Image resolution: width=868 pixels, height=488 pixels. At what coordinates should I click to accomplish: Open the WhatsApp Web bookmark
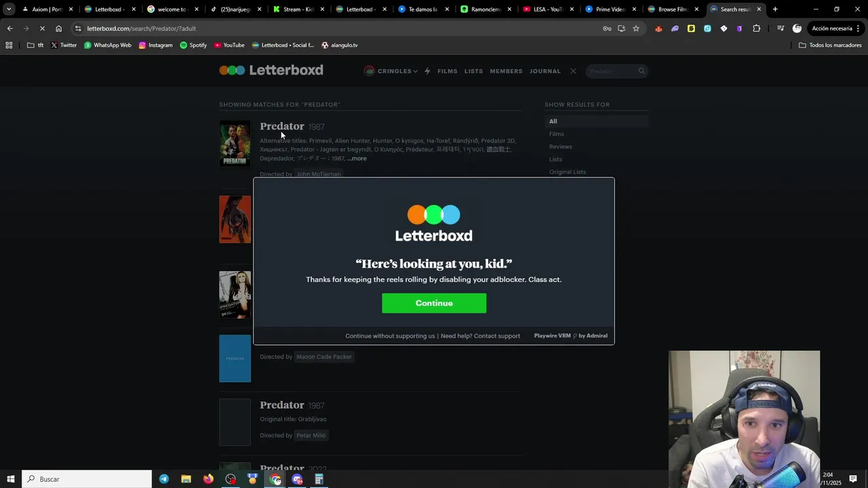tap(108, 45)
